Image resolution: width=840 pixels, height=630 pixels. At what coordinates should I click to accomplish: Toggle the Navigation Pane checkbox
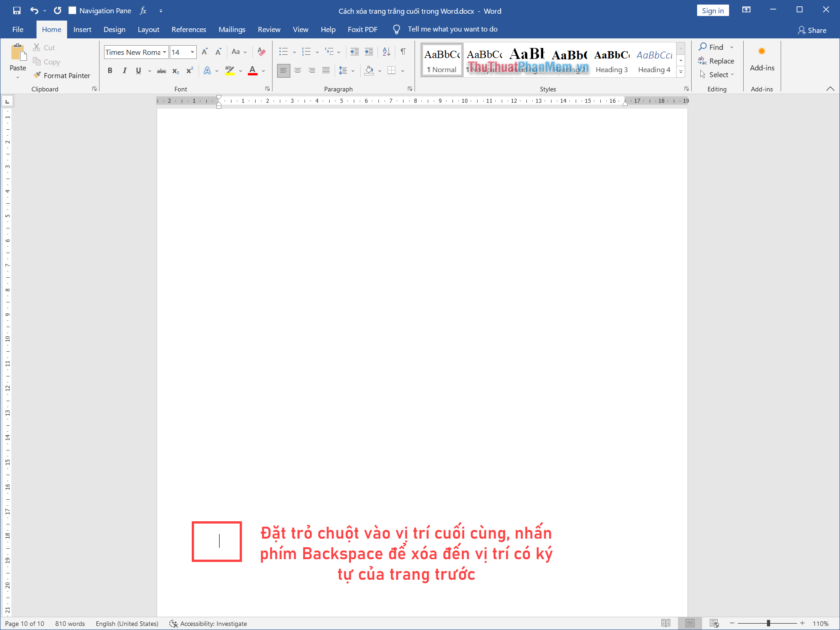(72, 10)
